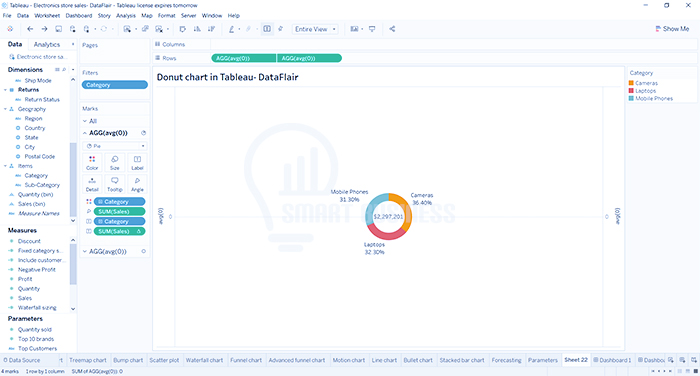
Task: Open the Entire View fit dropdown
Action: pyautogui.click(x=315, y=29)
